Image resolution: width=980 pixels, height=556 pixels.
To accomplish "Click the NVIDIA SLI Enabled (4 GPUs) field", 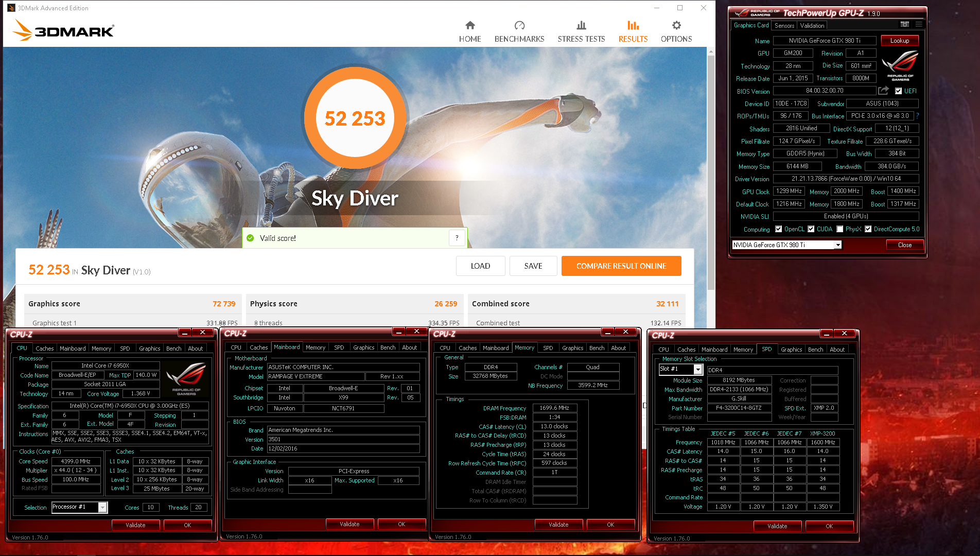I will click(x=846, y=216).
